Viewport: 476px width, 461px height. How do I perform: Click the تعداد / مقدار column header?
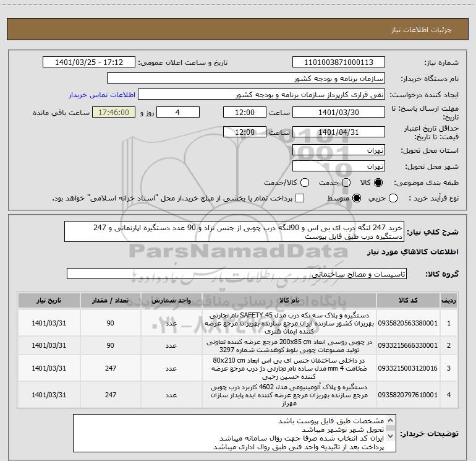pyautogui.click(x=111, y=301)
